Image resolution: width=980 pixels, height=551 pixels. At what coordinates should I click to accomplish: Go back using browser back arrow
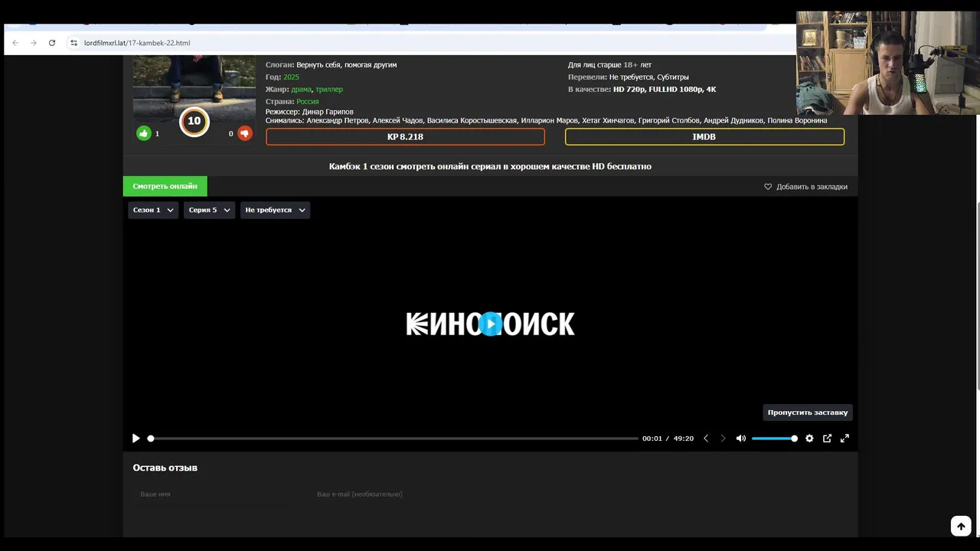tap(15, 43)
